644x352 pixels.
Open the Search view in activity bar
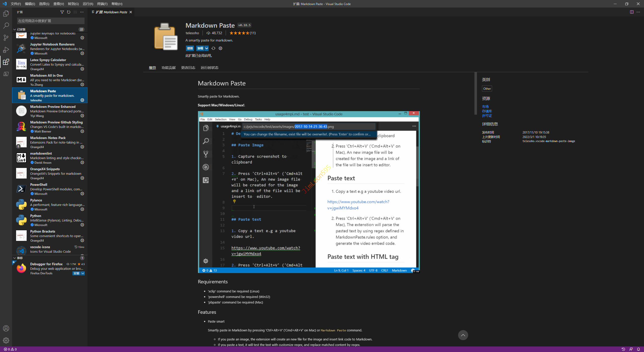(x=6, y=26)
